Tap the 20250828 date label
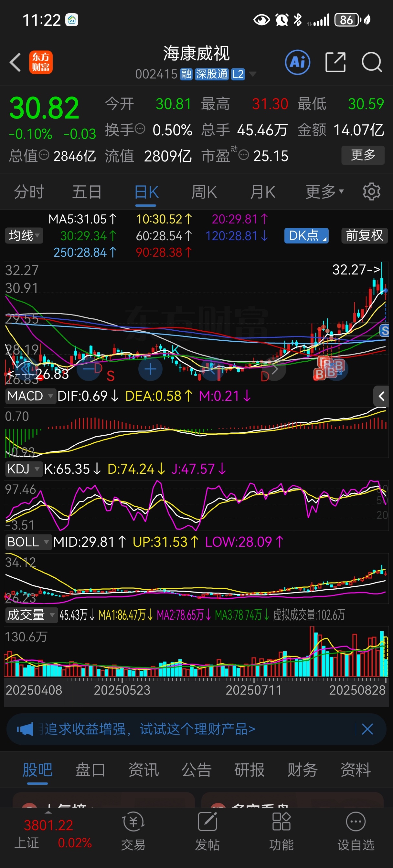 coord(357,690)
